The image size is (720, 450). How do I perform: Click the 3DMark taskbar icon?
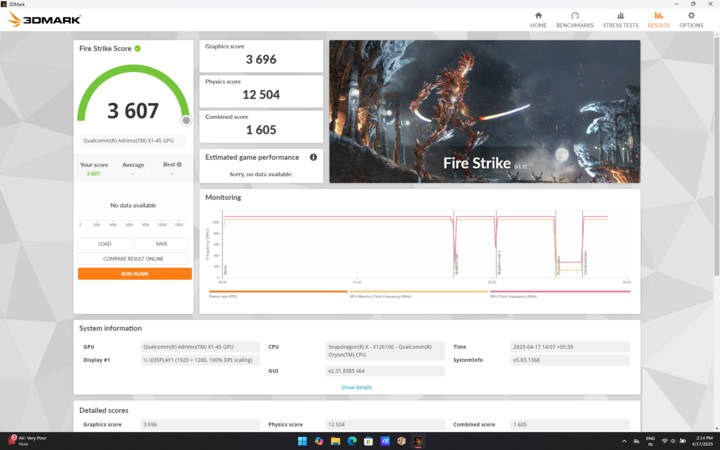pos(418,441)
